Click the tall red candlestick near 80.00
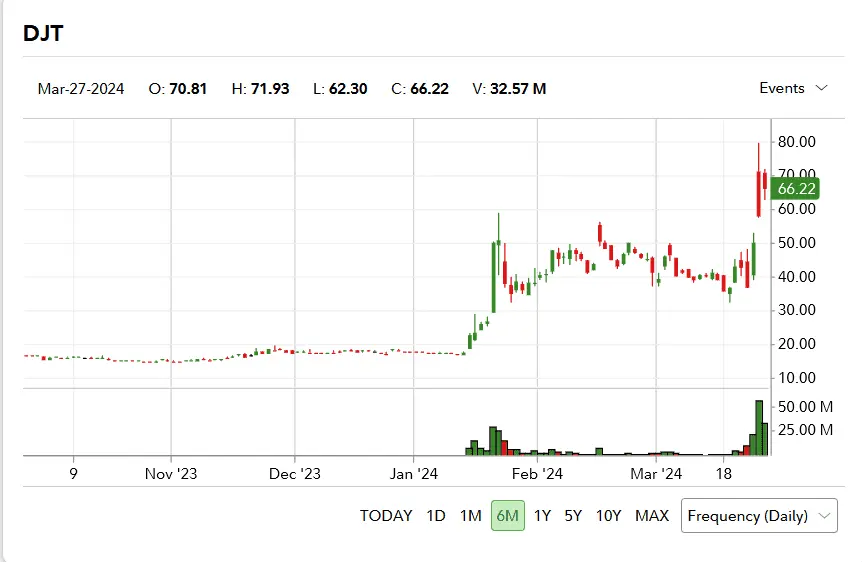The height and width of the screenshot is (562, 862). 759,180
